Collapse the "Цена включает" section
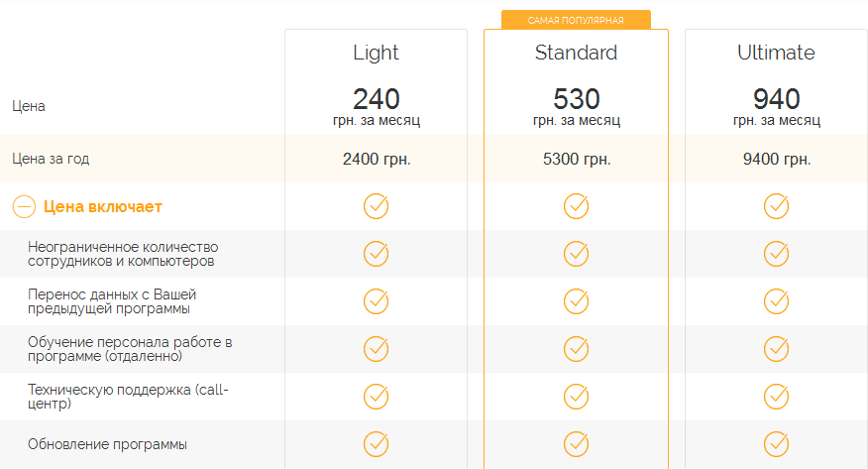Viewport: 868px width, 469px height. click(24, 207)
